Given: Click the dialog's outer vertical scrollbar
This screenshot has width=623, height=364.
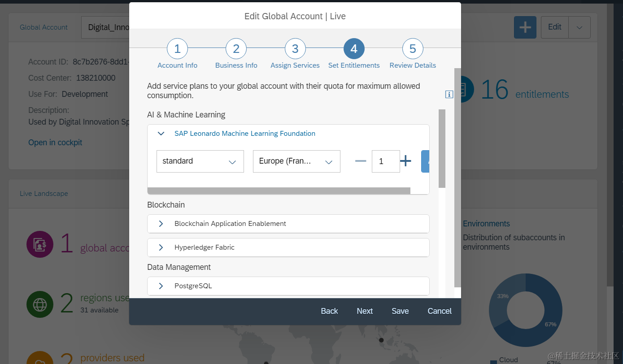Looking at the screenshot, I should tap(457, 178).
